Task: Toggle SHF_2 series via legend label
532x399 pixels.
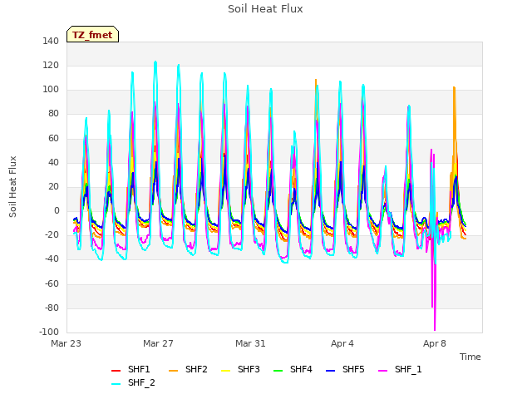Action: (141, 382)
